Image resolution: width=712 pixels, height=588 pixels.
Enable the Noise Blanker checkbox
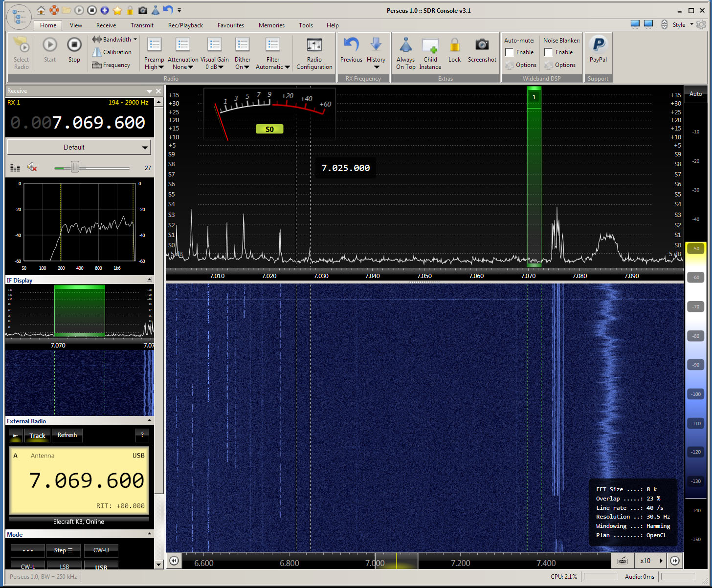(x=549, y=52)
